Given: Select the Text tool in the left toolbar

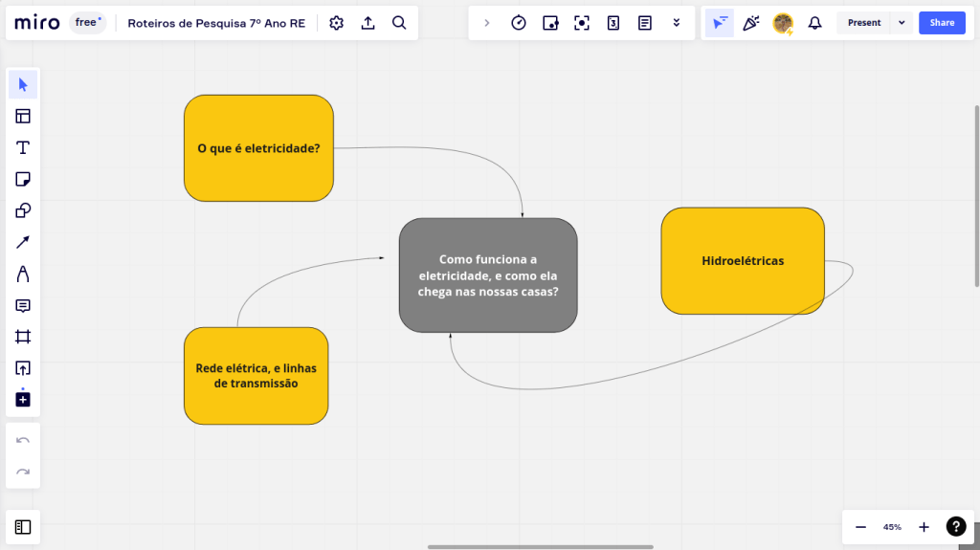Looking at the screenshot, I should click(x=23, y=147).
